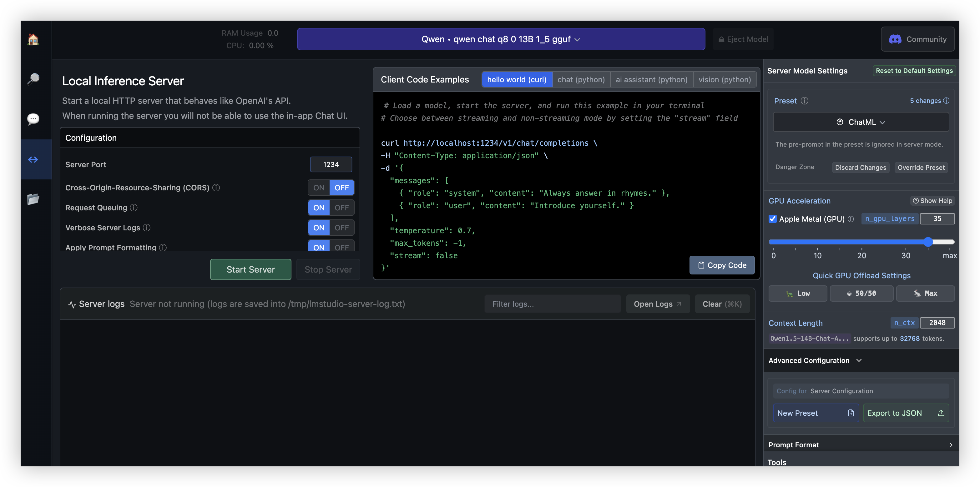980x487 pixels.
Task: Click the Server logs activity icon
Action: [x=72, y=304]
